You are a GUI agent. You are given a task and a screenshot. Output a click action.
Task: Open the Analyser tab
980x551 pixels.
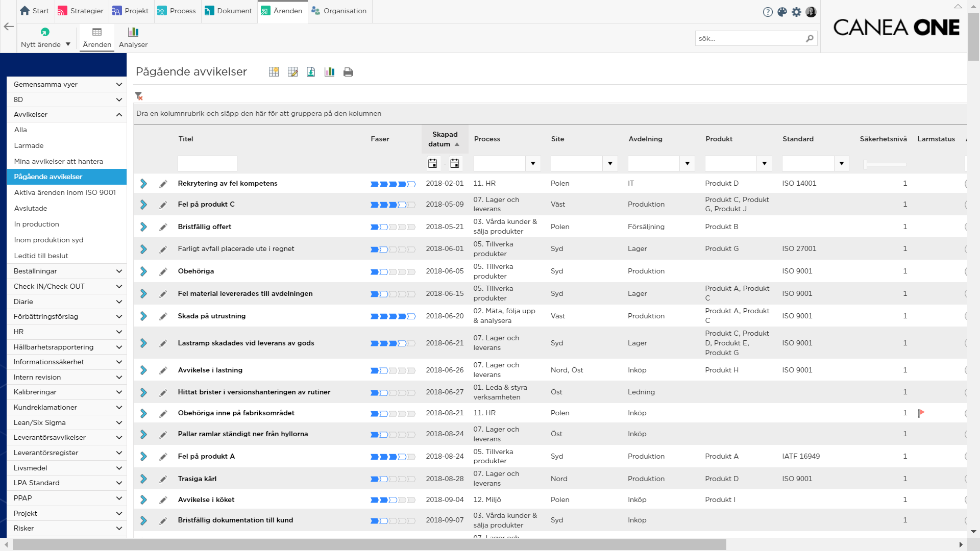point(133,37)
